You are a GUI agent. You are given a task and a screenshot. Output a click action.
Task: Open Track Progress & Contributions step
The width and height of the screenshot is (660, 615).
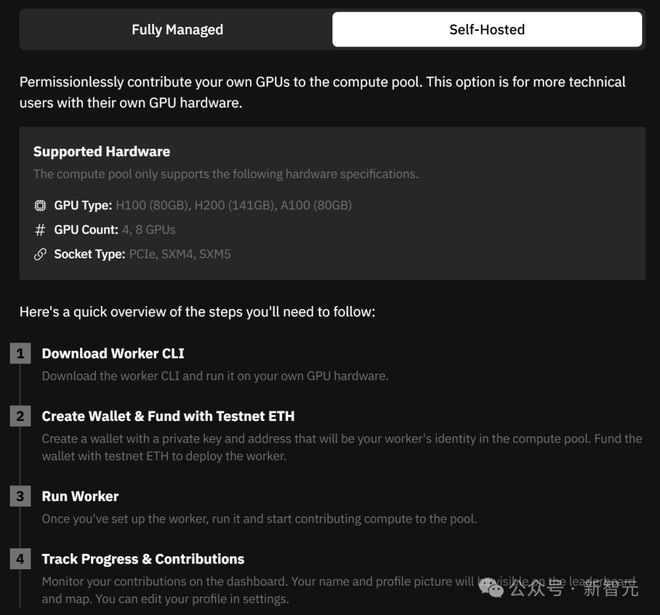pos(143,559)
